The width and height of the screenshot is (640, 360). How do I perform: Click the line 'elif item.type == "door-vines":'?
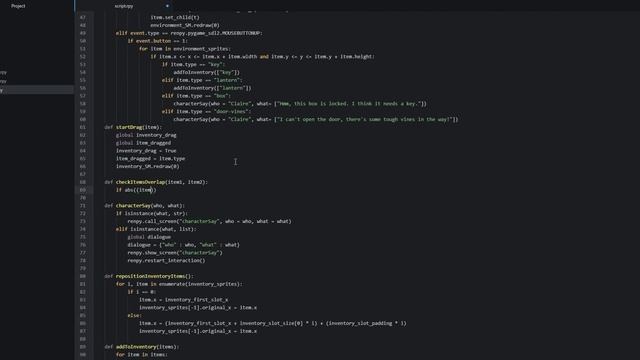click(x=207, y=111)
